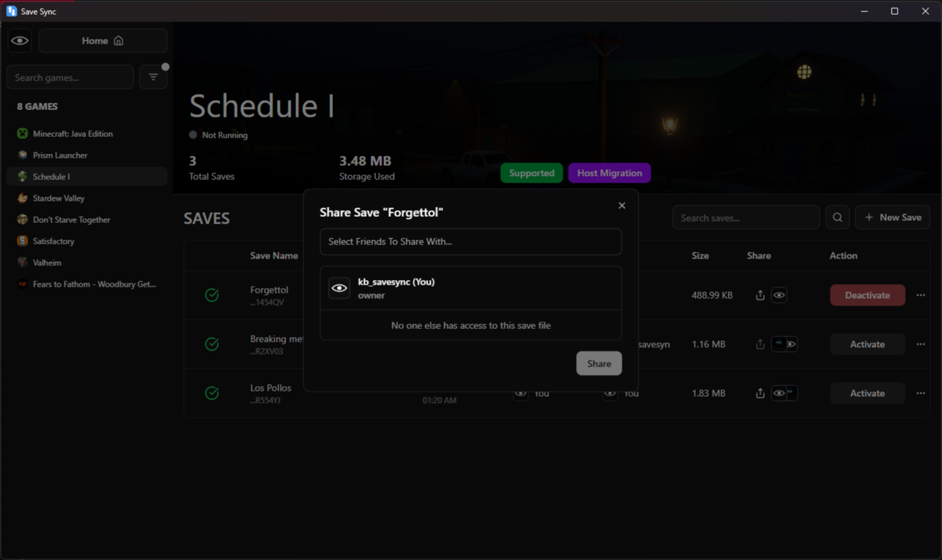Click the green sync checkmark for Forgettol
Image resolution: width=942 pixels, height=560 pixels.
(x=211, y=295)
